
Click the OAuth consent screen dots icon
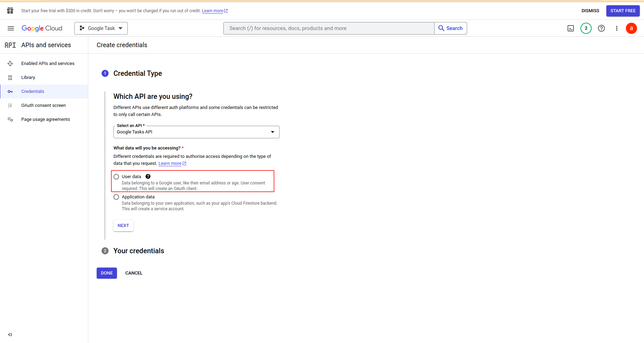(10, 105)
